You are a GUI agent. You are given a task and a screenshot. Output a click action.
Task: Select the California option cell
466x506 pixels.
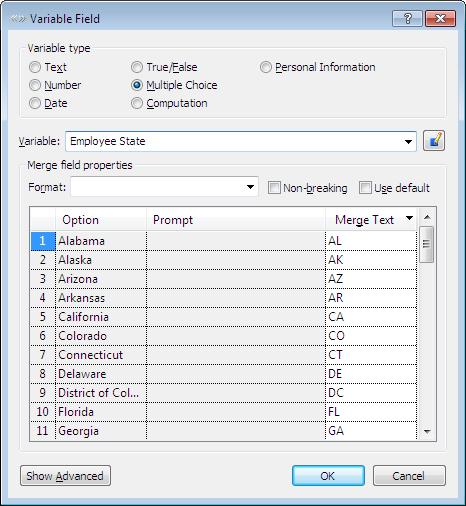coord(101,317)
